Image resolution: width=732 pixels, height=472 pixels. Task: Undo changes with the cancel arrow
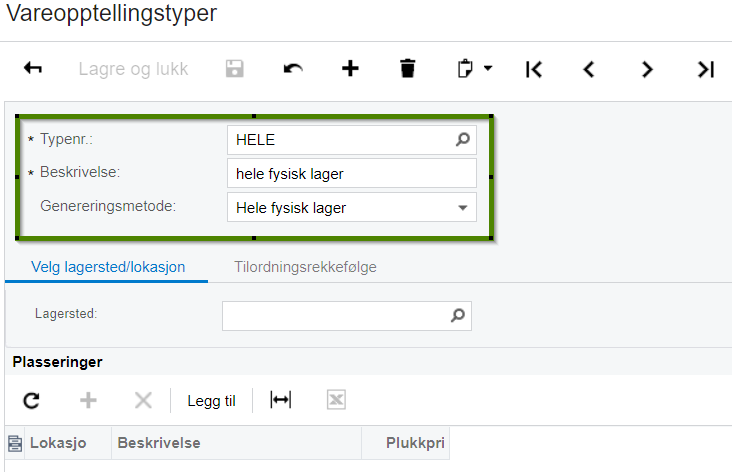click(x=293, y=69)
